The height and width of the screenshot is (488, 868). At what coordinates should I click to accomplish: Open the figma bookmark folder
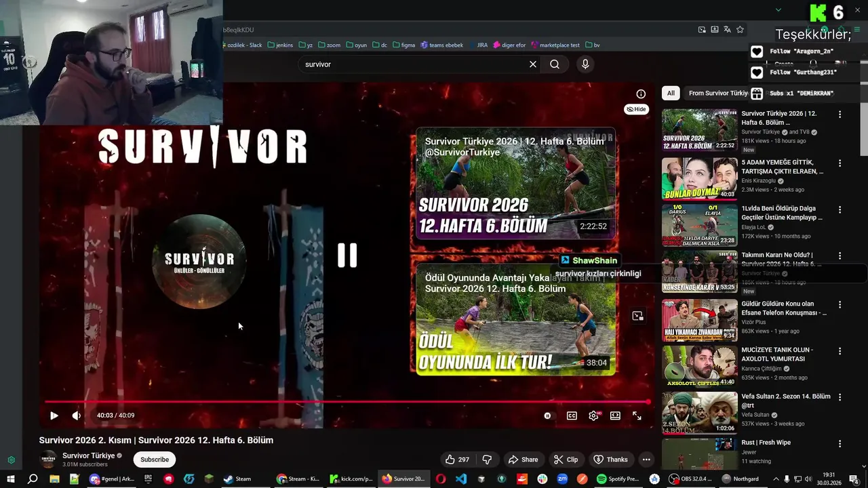[403, 45]
